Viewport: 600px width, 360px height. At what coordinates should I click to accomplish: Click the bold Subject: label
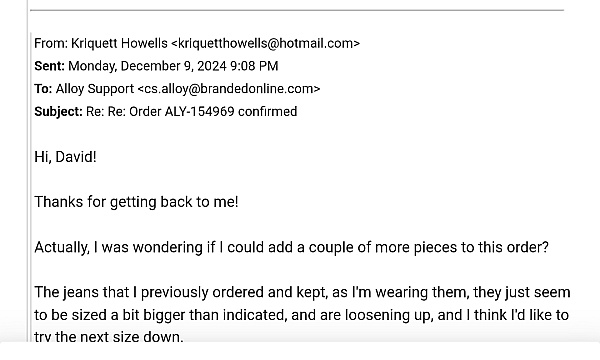(58, 112)
